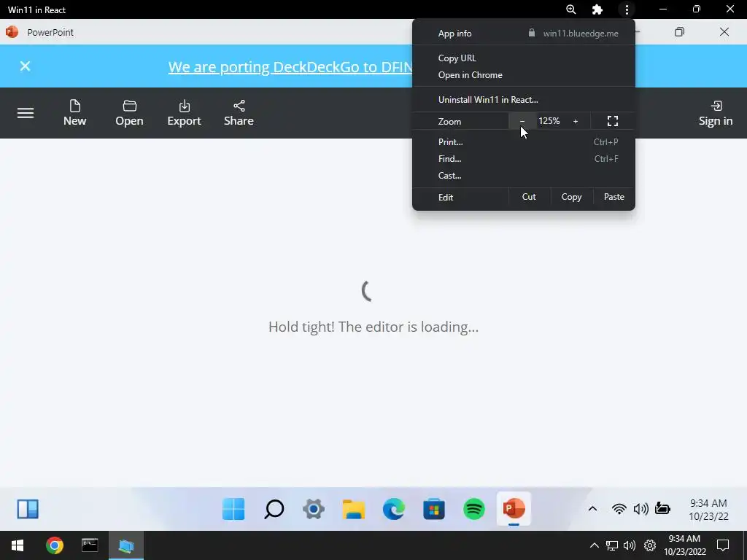Image resolution: width=747 pixels, height=560 pixels.
Task: Click the host network tray icon
Action: pyautogui.click(x=612, y=545)
